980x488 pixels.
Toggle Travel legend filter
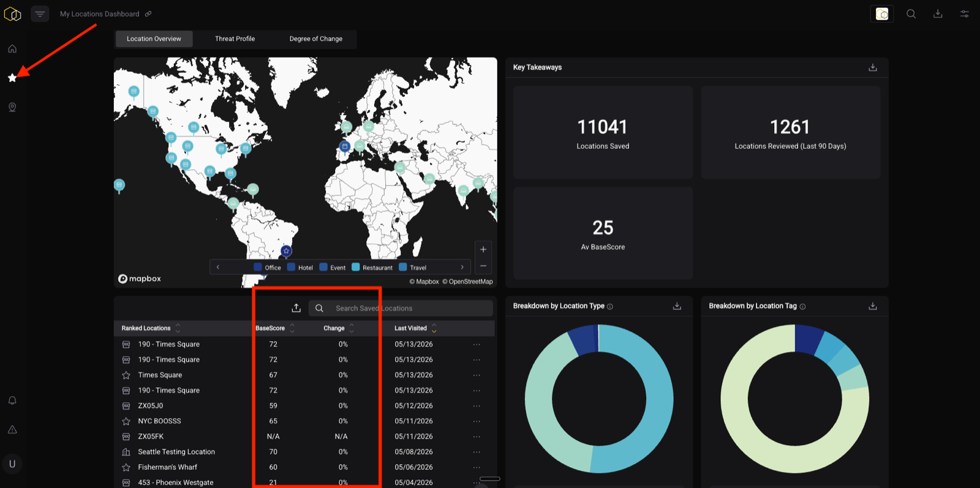[x=412, y=268]
